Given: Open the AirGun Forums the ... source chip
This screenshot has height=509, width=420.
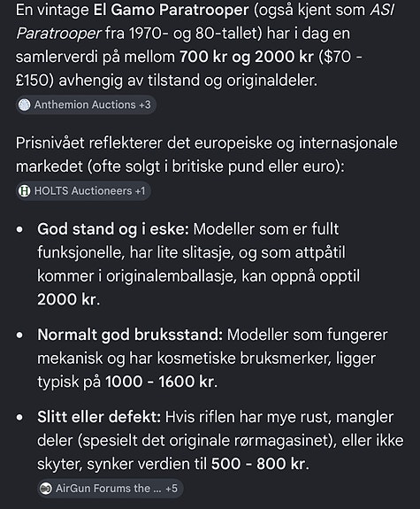Looking at the screenshot, I should (110, 489).
